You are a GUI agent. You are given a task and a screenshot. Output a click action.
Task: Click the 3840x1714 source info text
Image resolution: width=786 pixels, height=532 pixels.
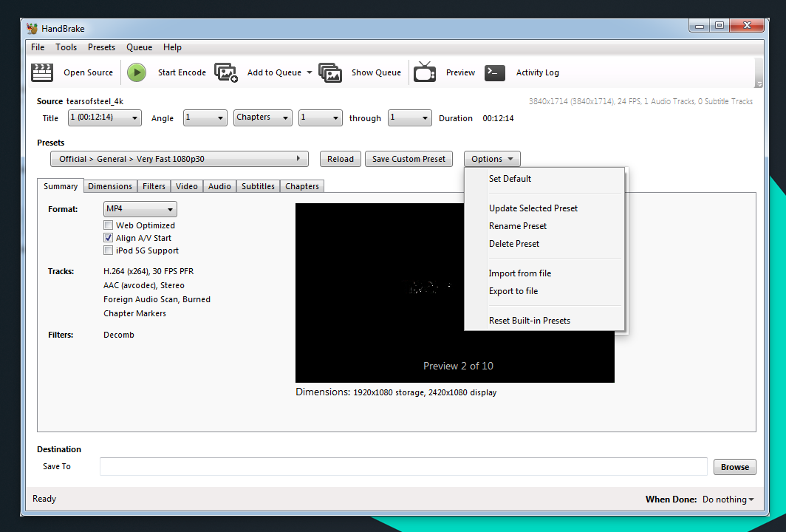click(x=640, y=101)
